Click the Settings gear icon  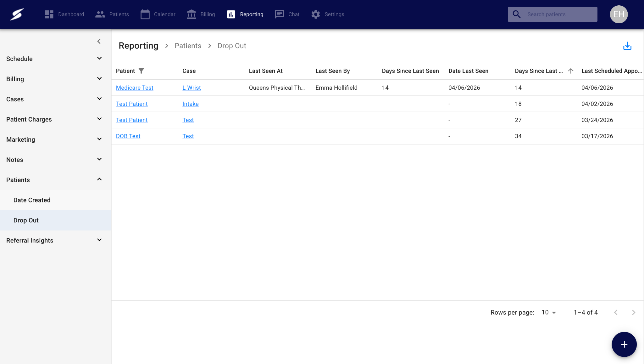tap(315, 14)
